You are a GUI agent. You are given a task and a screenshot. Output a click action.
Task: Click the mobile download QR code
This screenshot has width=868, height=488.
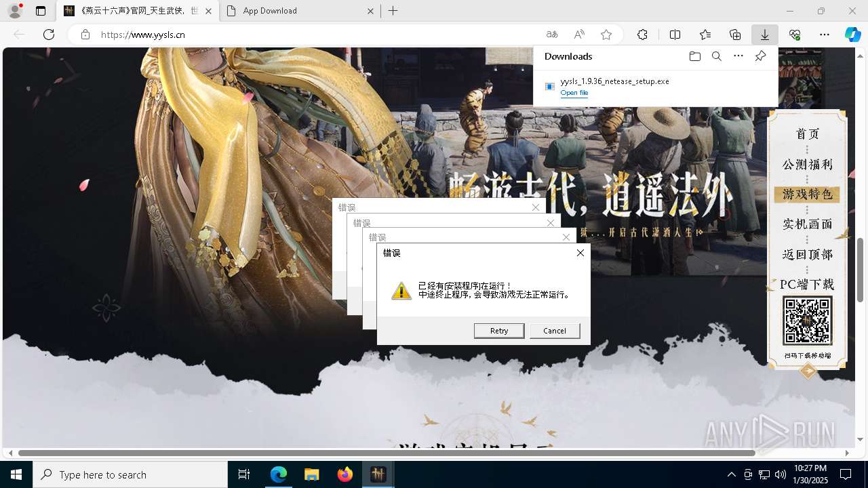coord(807,321)
